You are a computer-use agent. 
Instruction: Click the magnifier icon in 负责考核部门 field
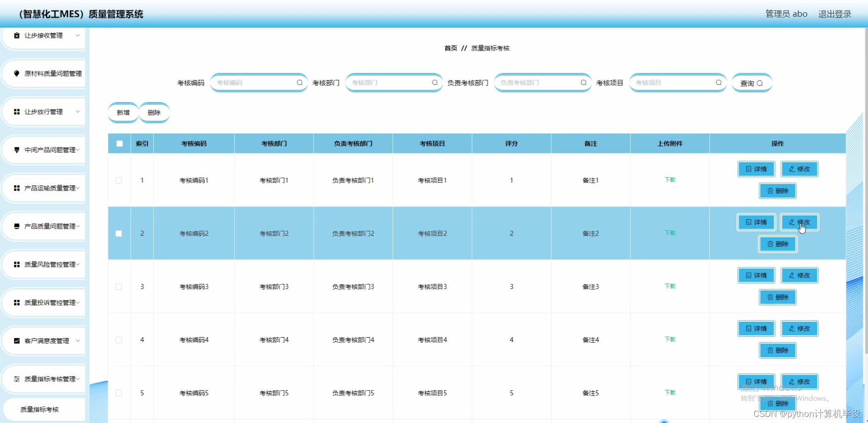coord(583,83)
